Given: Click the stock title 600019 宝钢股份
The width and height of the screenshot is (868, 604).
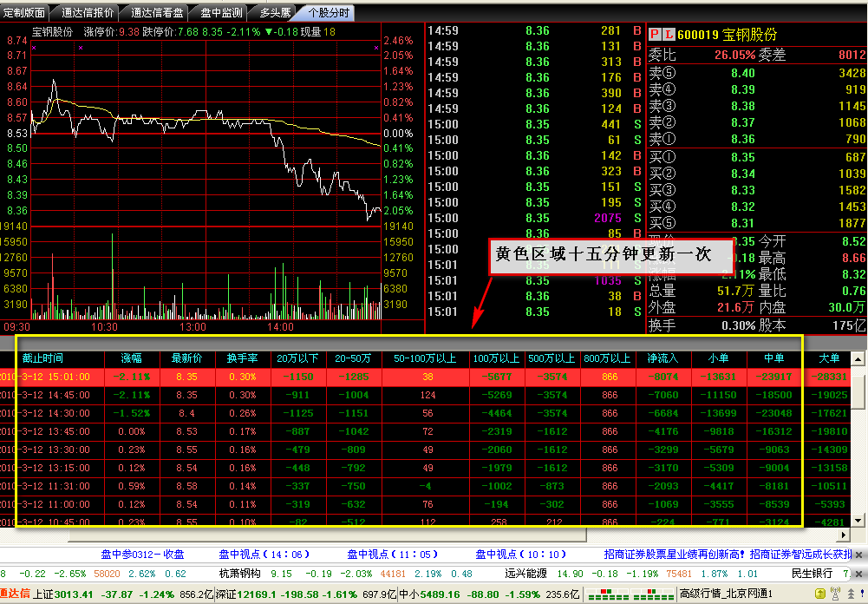Looking at the screenshot, I should (x=727, y=35).
